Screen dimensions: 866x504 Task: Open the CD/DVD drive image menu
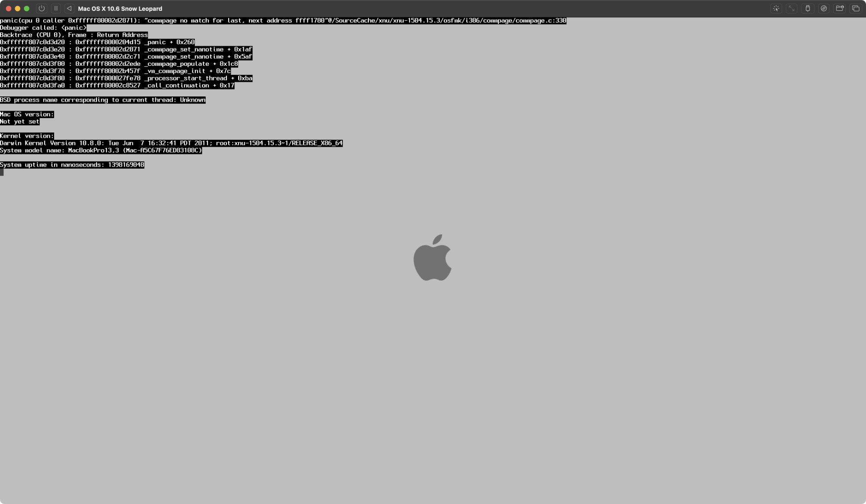click(824, 8)
